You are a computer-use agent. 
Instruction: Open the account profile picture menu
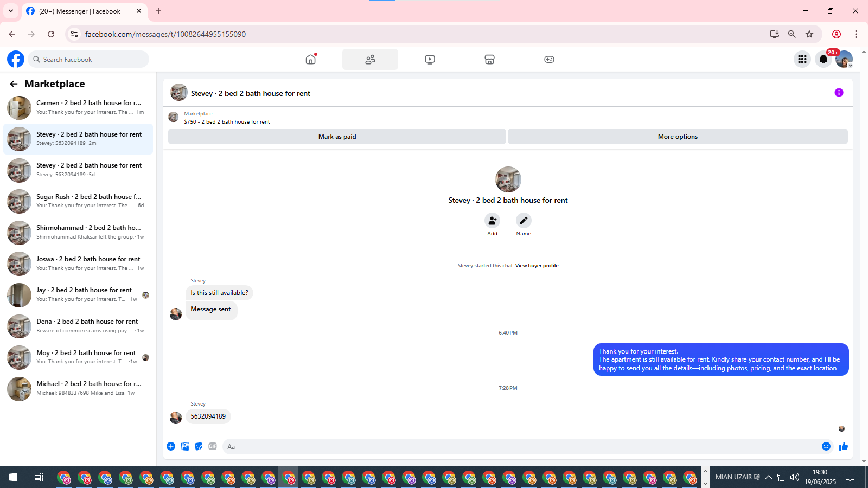[844, 59]
